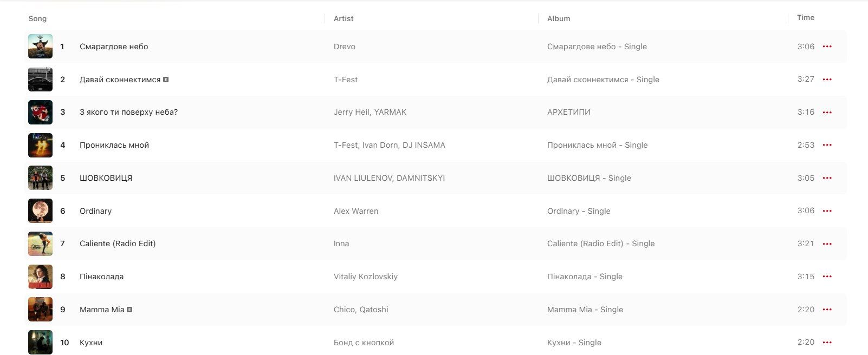Sort by the Song column header
This screenshot has height=355, width=868.
[37, 19]
